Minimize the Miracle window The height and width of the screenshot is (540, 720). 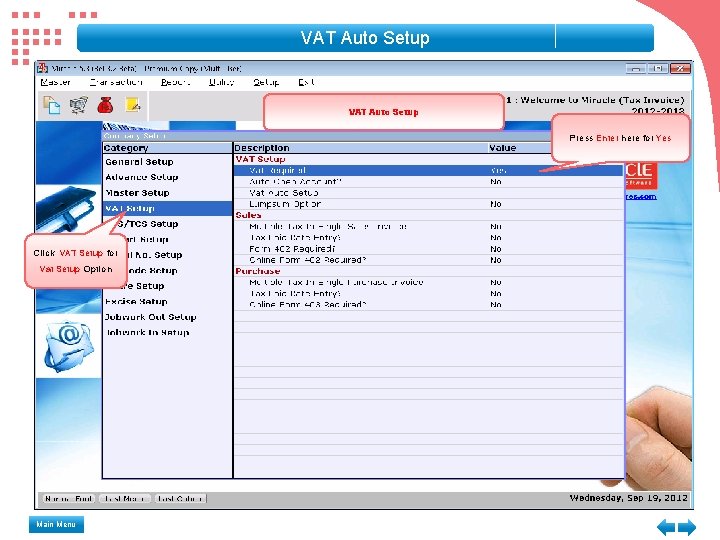pyautogui.click(x=636, y=68)
